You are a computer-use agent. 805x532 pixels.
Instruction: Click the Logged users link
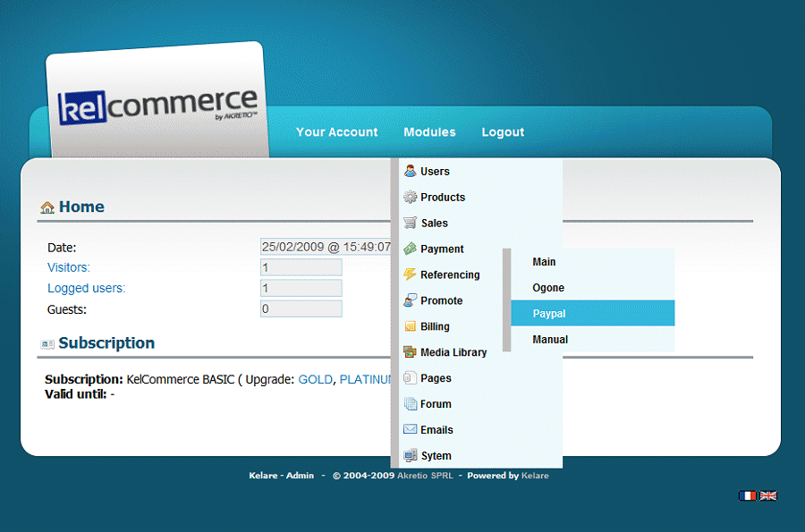86,288
